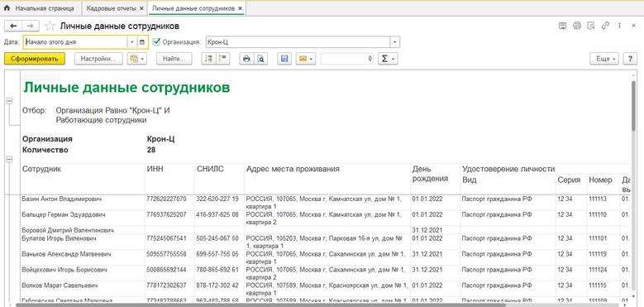Open the calendar picker for Дата field
This screenshot has height=307, width=644.
click(142, 42)
